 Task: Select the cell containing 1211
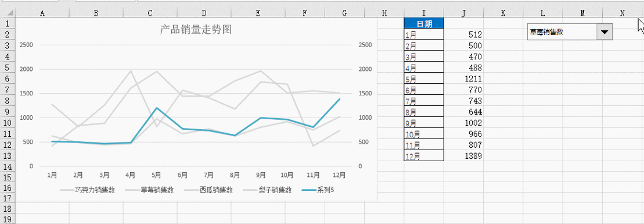click(463, 78)
